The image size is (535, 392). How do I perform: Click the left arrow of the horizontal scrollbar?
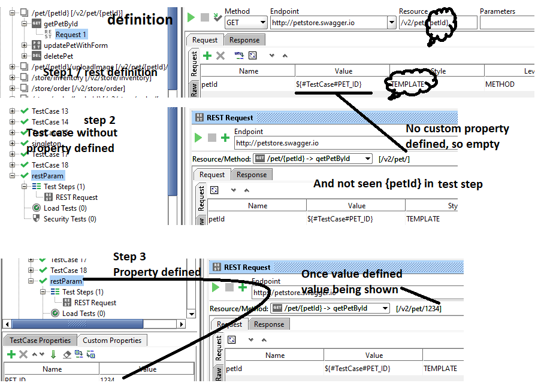7,324
